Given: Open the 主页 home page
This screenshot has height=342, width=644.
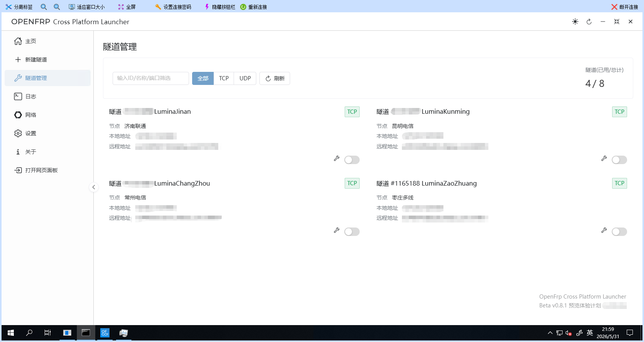Looking at the screenshot, I should tap(48, 41).
